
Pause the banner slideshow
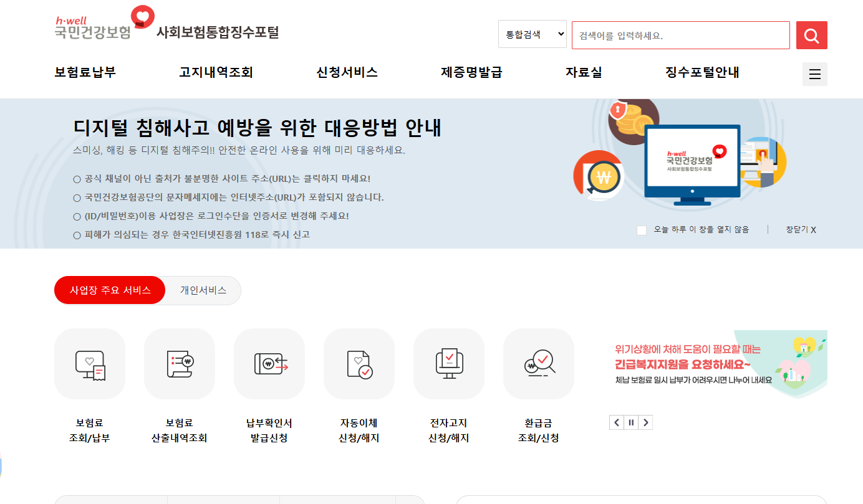[x=631, y=422]
